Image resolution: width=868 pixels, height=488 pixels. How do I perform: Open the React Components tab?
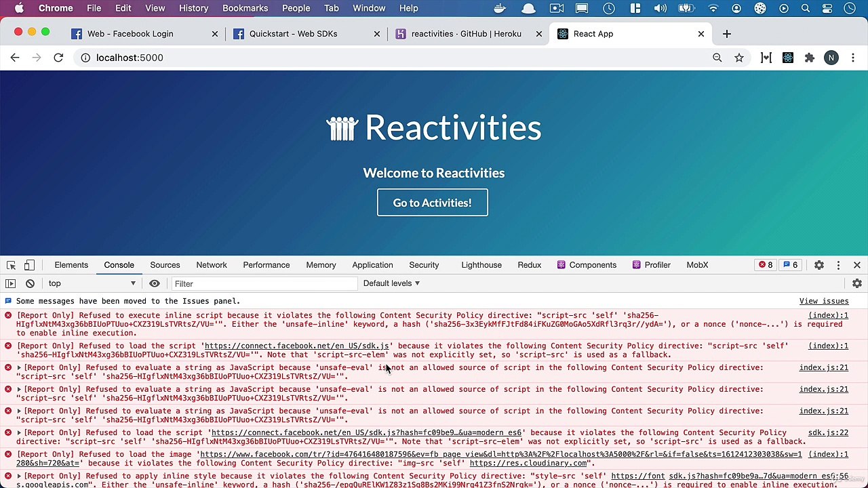(x=587, y=265)
